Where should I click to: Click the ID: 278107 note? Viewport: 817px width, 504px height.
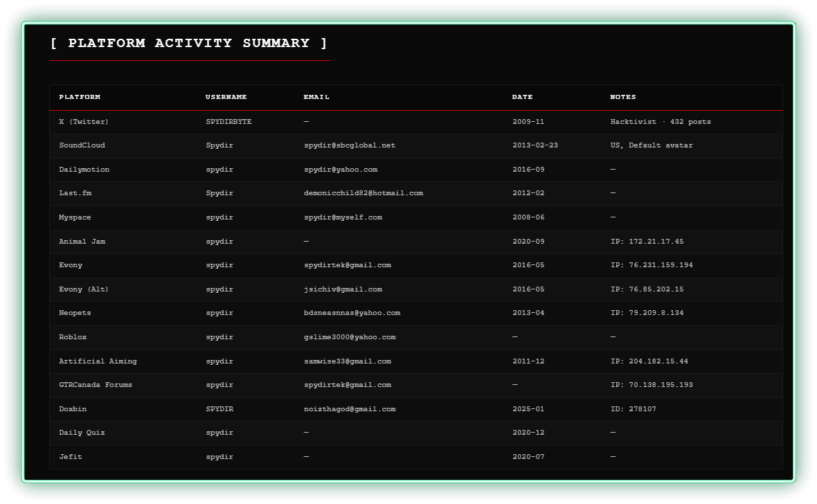click(633, 409)
